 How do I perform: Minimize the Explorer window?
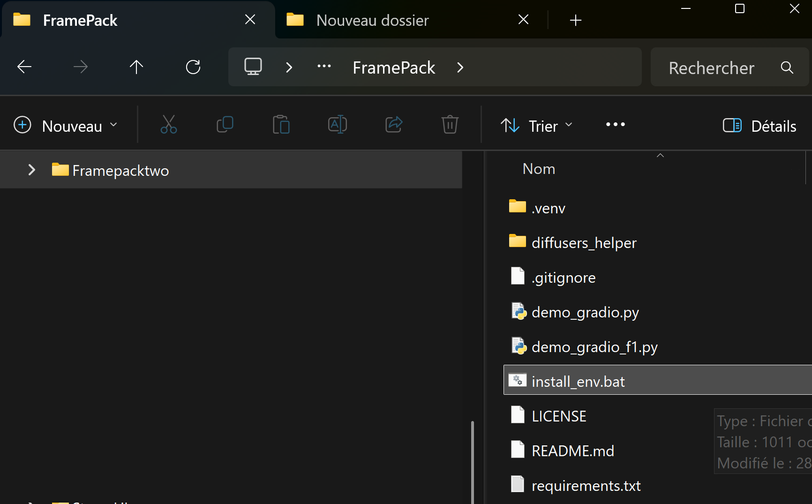(x=686, y=8)
